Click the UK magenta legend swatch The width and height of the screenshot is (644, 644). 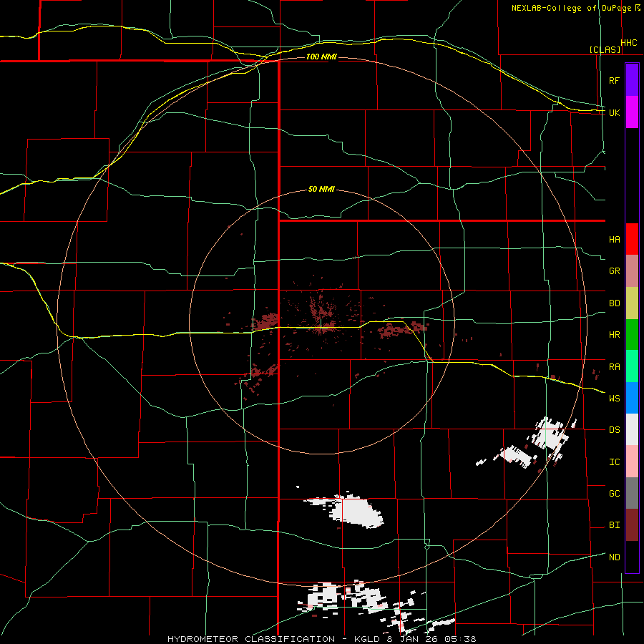coord(632,112)
